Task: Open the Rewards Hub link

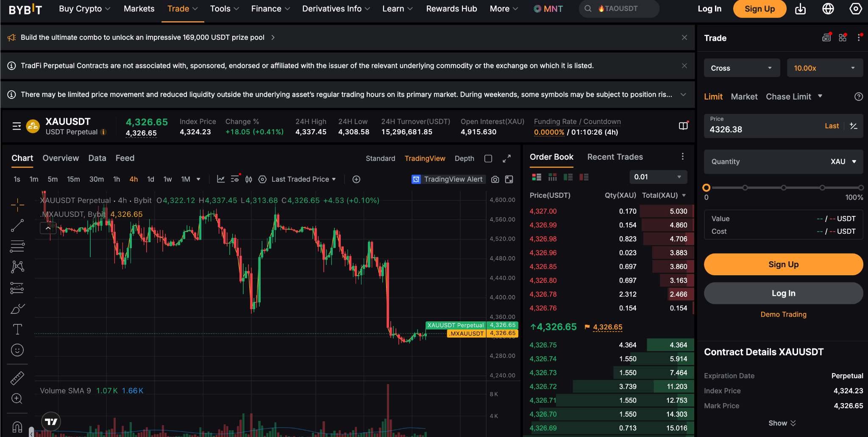Action: click(x=451, y=9)
